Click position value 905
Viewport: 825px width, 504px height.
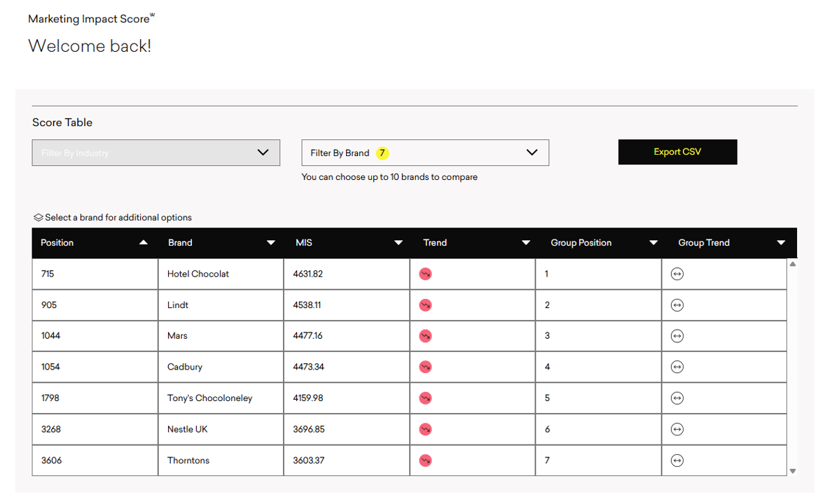[x=49, y=305]
